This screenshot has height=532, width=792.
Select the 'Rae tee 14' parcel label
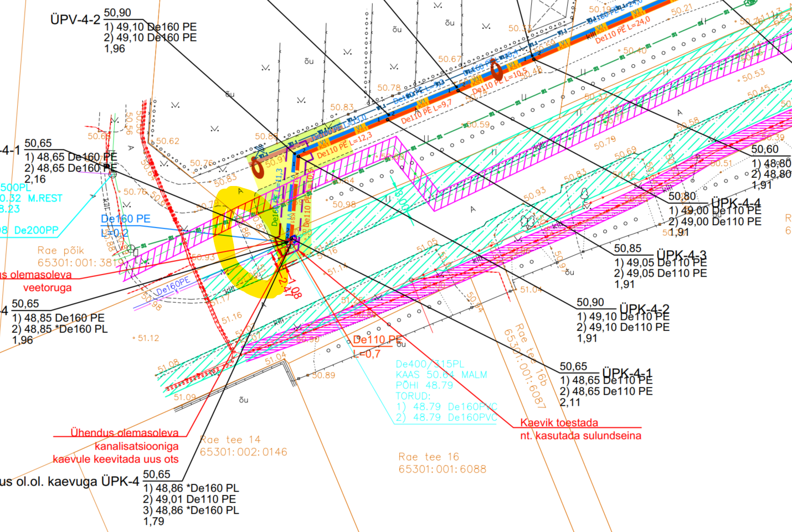pos(230,440)
